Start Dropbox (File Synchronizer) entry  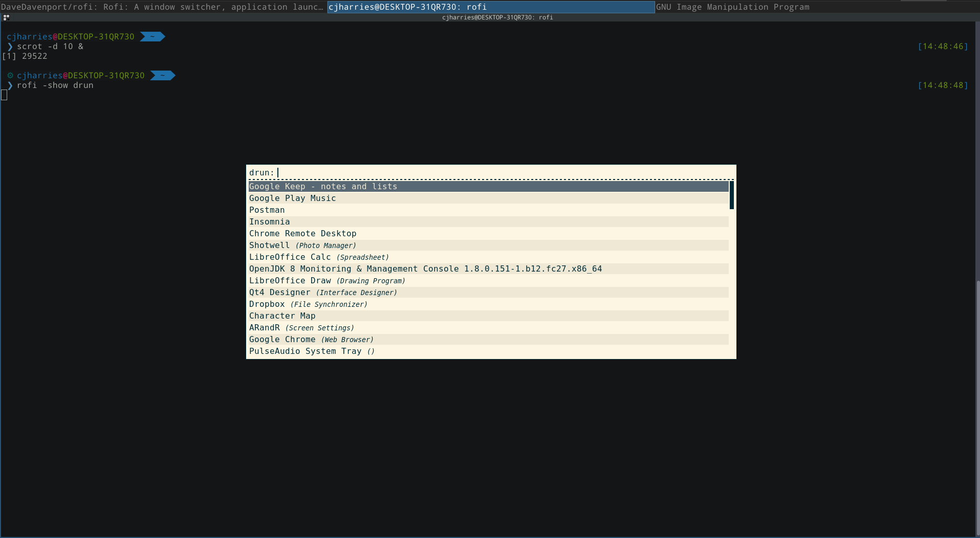[489, 304]
